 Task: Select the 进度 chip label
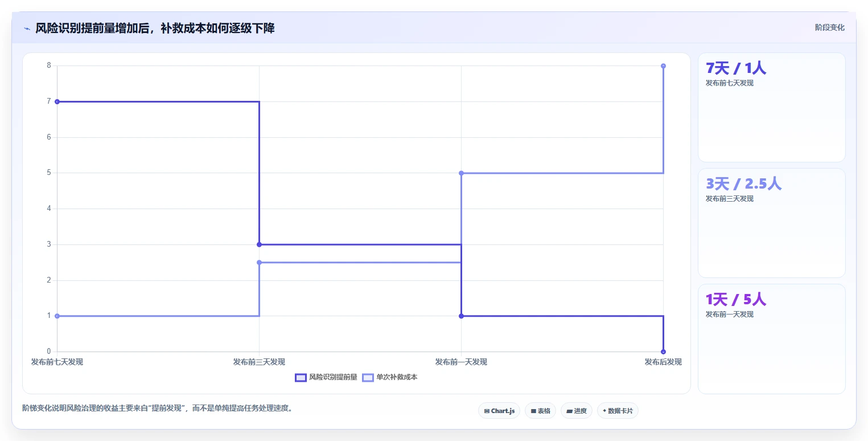coord(581,411)
